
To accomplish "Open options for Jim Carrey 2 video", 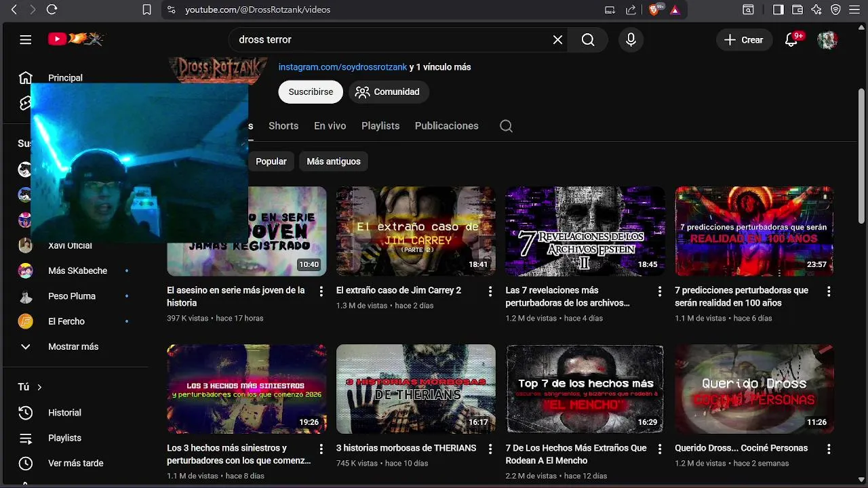I will pyautogui.click(x=490, y=291).
